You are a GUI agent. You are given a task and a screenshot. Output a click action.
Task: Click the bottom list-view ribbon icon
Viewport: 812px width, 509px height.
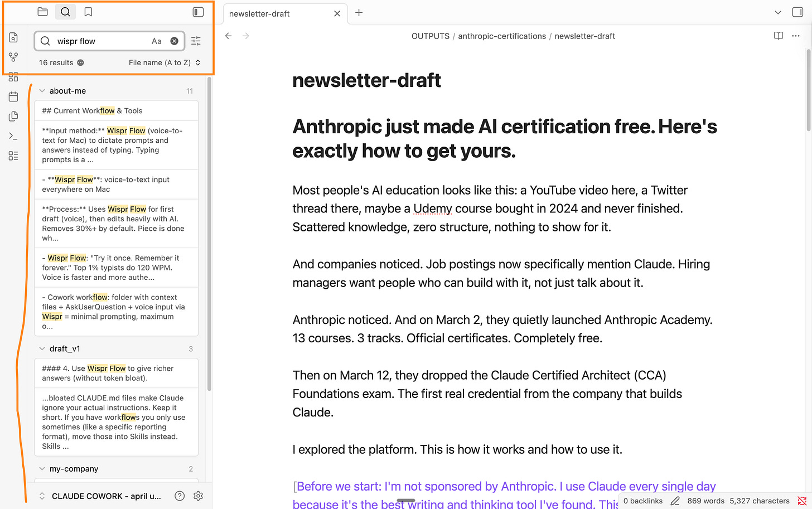tap(13, 156)
